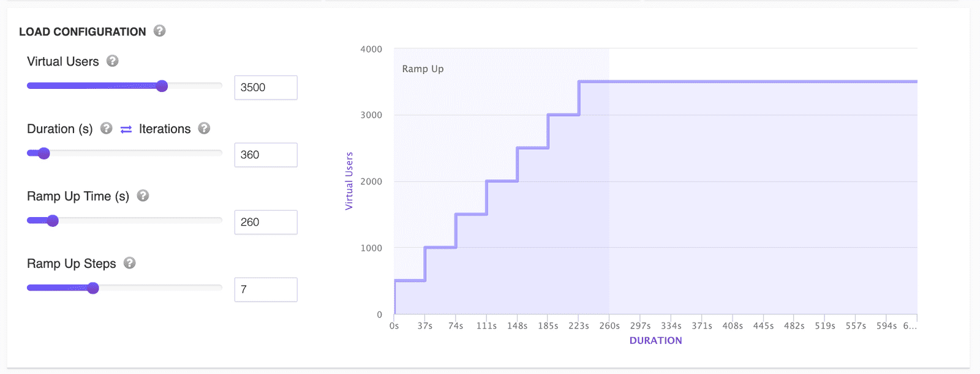Click the Ramp Up Time help icon
The width and height of the screenshot is (980, 374).
143,196
